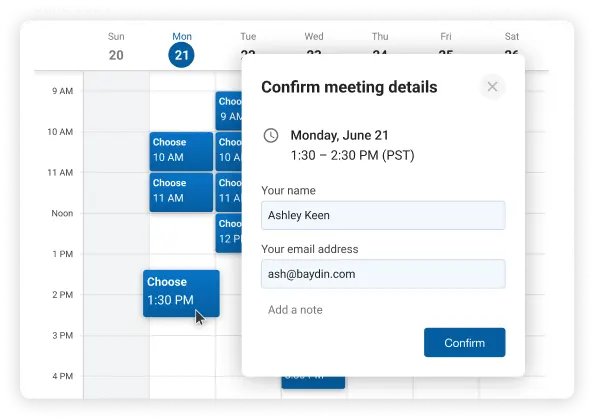Click the Fri day column header
Viewport: 594px width, 420px height.
[x=446, y=37]
